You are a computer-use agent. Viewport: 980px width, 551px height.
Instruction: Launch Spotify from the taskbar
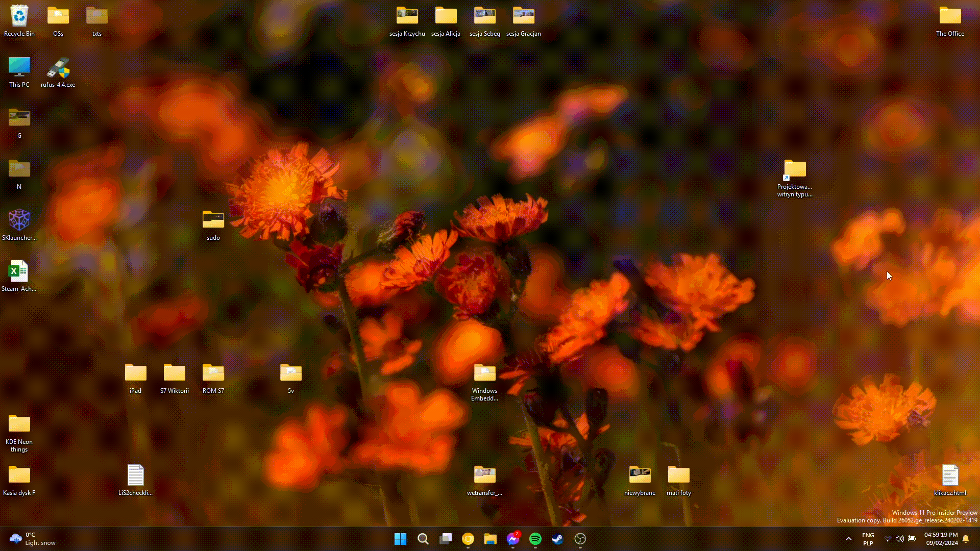click(535, 539)
